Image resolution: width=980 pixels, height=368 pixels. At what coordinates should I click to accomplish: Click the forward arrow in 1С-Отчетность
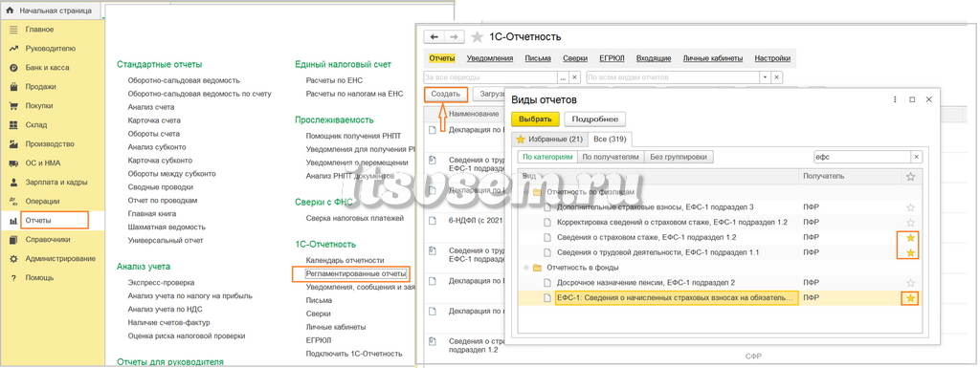point(455,36)
